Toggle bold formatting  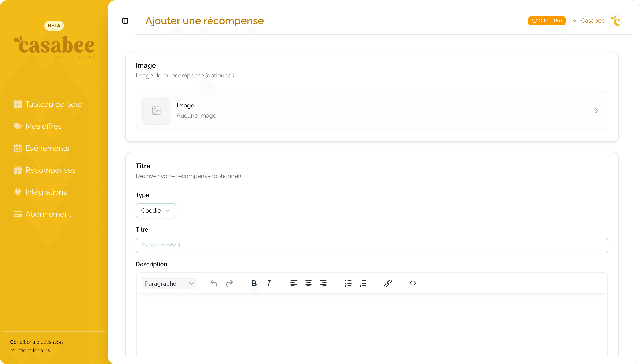(254, 283)
